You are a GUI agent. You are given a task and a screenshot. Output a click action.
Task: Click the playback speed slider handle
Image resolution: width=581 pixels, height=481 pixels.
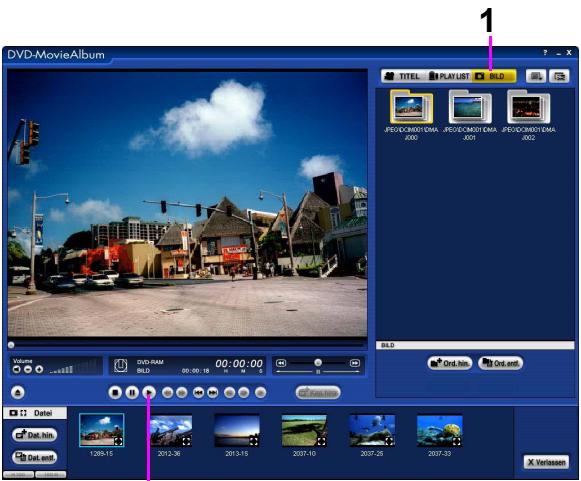click(318, 362)
